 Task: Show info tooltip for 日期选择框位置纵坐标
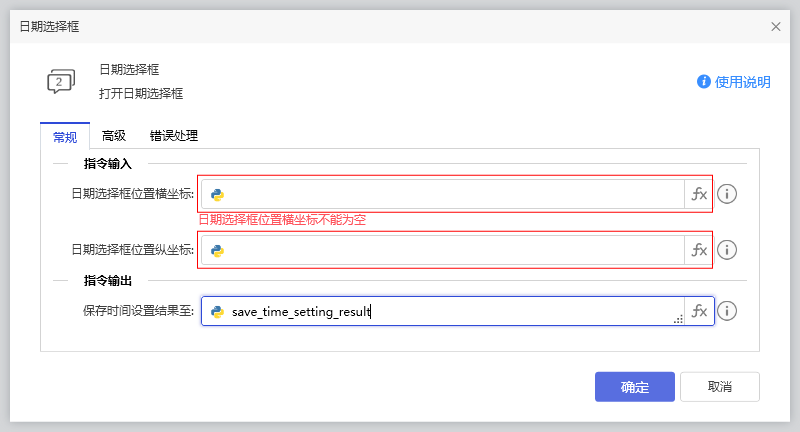coord(728,250)
